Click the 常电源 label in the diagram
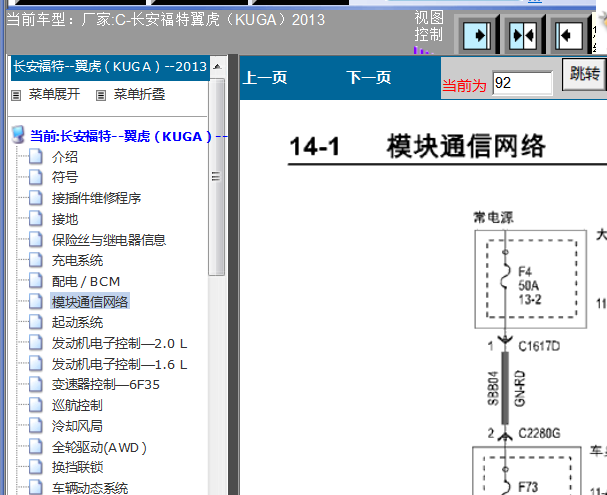The image size is (607, 495). 494,217
